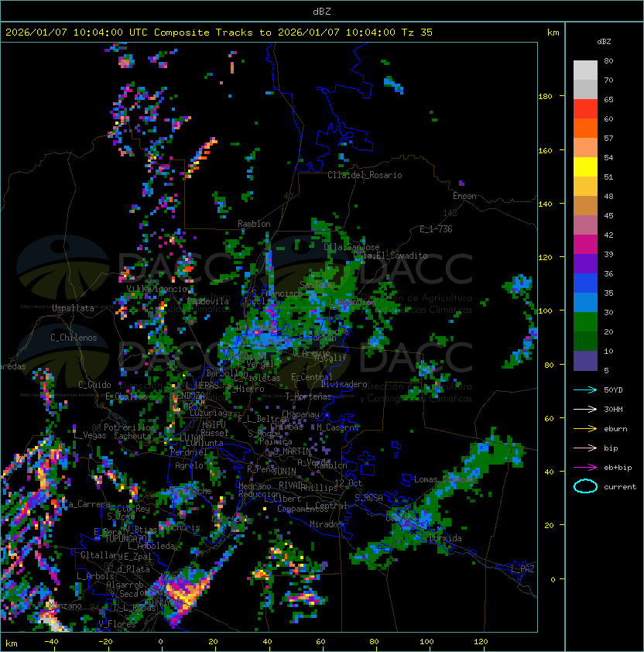Pick the slate purple 5-10 dBZ swatch
The width and height of the screenshot is (644, 652).
pyautogui.click(x=585, y=361)
